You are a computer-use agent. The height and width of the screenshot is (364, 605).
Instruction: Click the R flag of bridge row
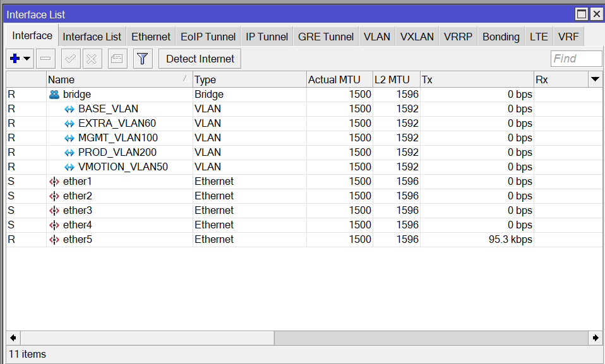(11, 95)
